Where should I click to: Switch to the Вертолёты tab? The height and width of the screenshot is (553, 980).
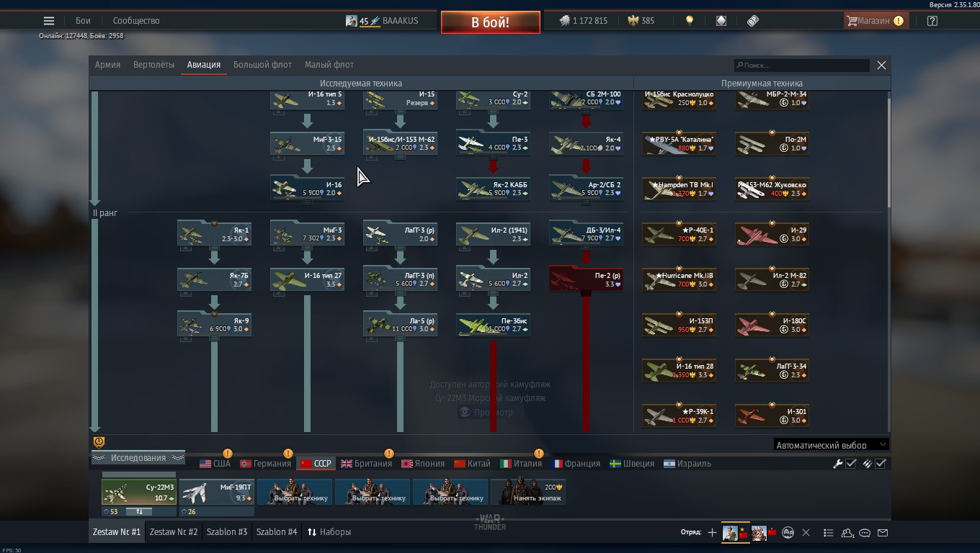click(153, 65)
